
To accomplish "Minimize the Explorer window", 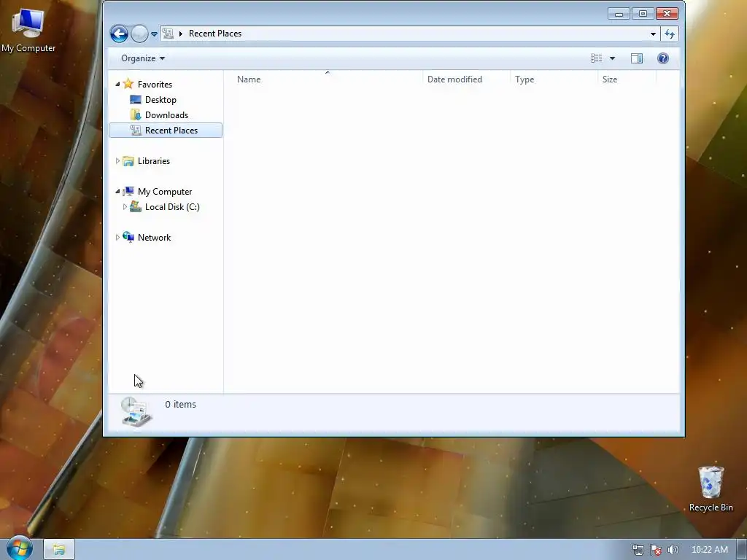I will click(619, 14).
